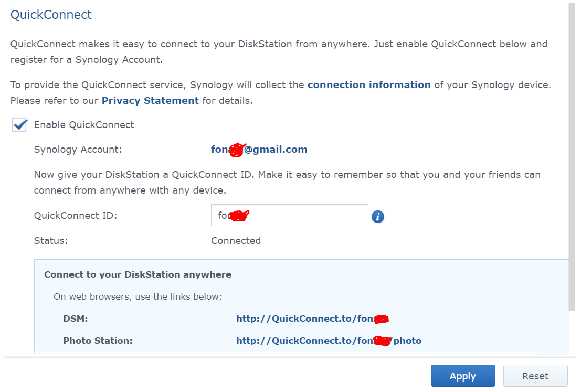
Task: Click the 'Connected' status value
Action: pos(236,241)
